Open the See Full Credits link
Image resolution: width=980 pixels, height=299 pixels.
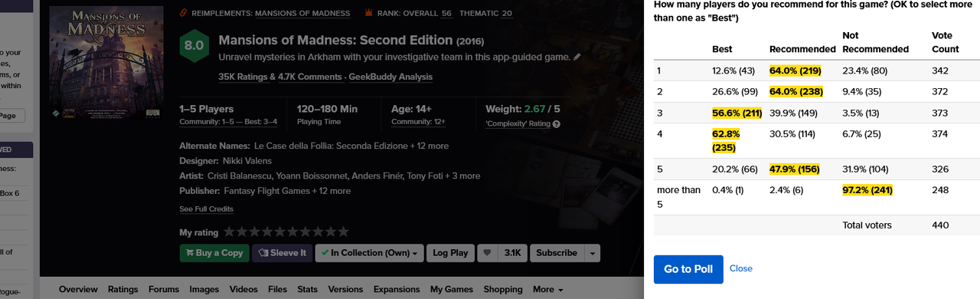(206, 209)
